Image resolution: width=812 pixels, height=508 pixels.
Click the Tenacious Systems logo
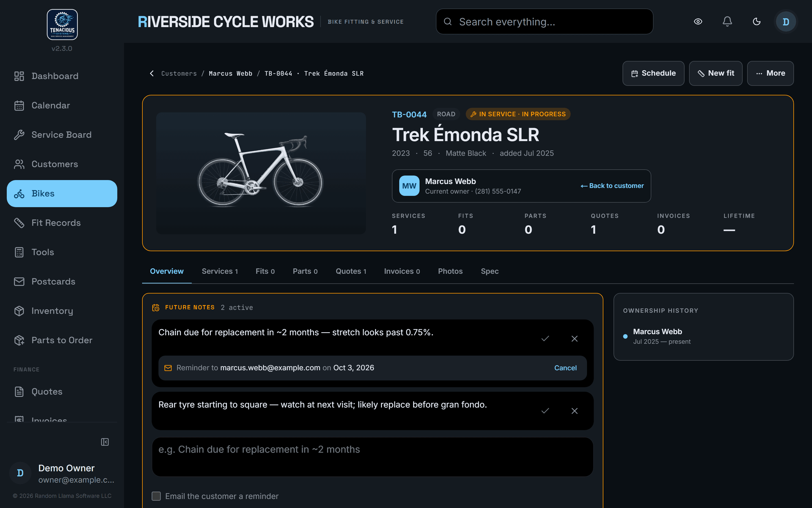pos(62,25)
